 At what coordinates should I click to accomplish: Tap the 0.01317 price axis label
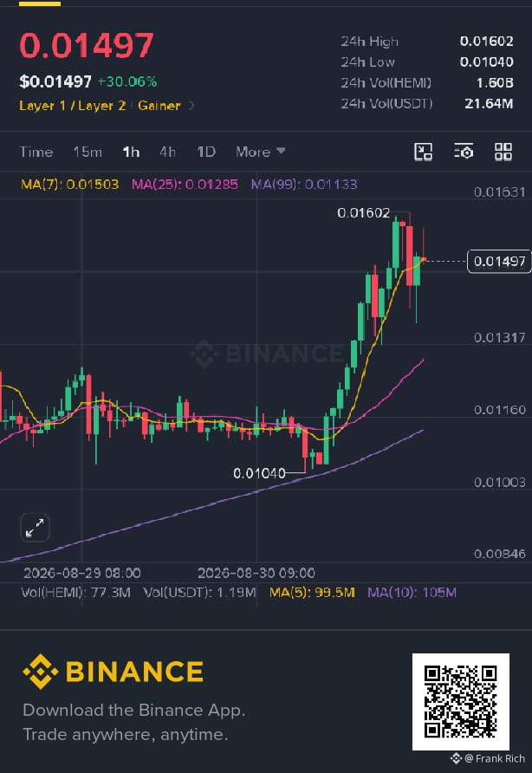499,338
